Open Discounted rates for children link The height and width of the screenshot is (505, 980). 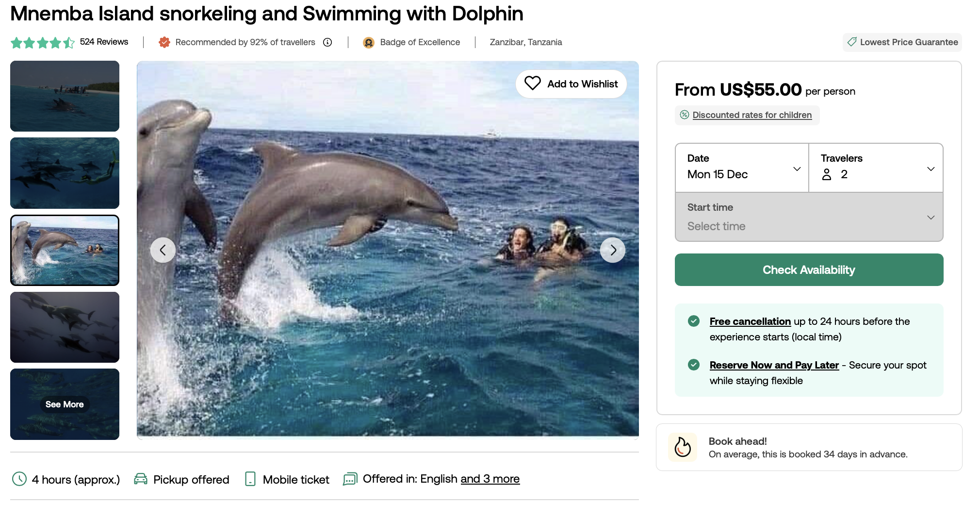(752, 115)
